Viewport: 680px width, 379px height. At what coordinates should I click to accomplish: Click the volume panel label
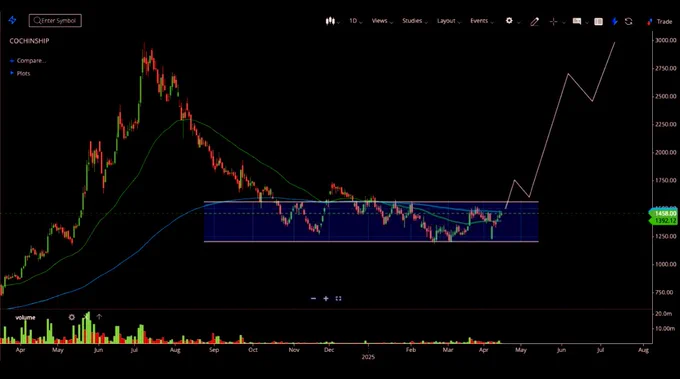[25, 317]
